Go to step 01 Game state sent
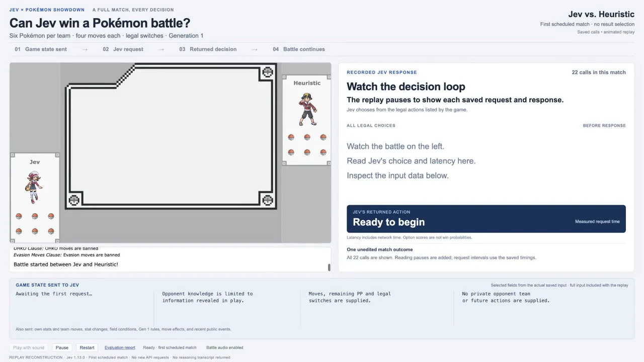This screenshot has height=362, width=644. coord(41,49)
